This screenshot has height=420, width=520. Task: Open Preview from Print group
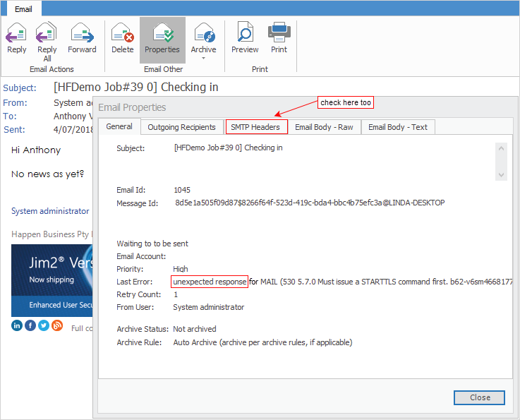pos(245,38)
